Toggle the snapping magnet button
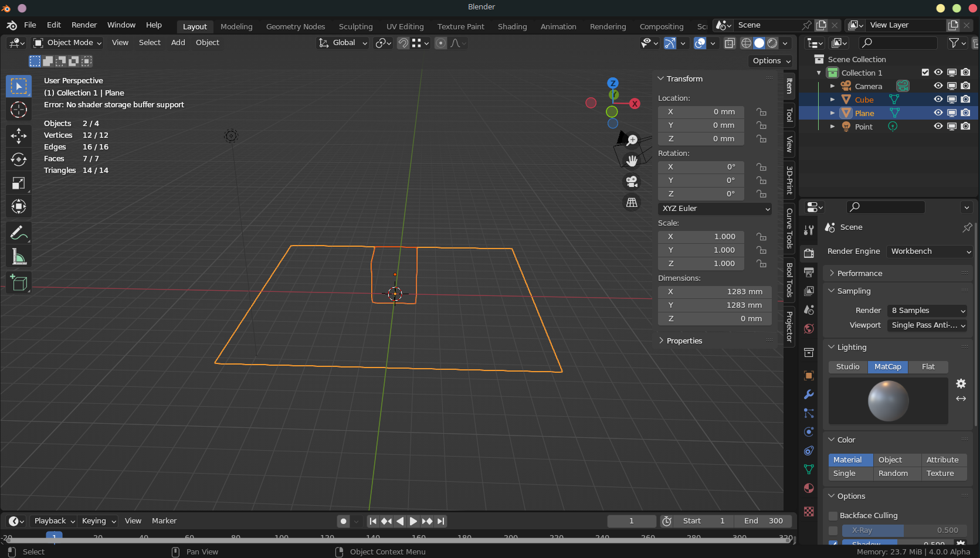The width and height of the screenshot is (980, 558). click(x=403, y=43)
